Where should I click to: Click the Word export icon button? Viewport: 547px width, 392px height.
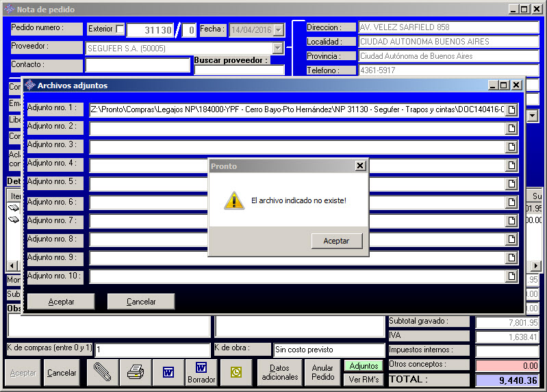168,372
